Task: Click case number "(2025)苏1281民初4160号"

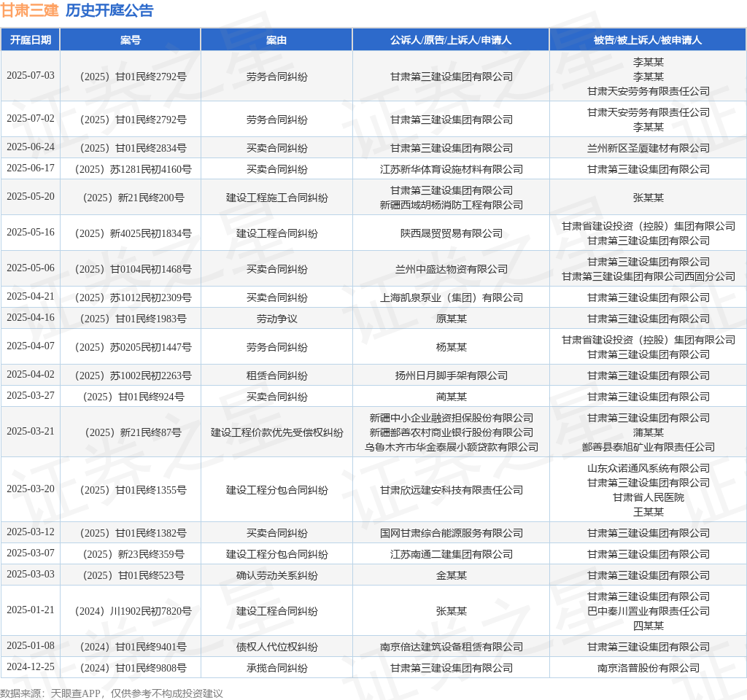Action: coord(133,169)
